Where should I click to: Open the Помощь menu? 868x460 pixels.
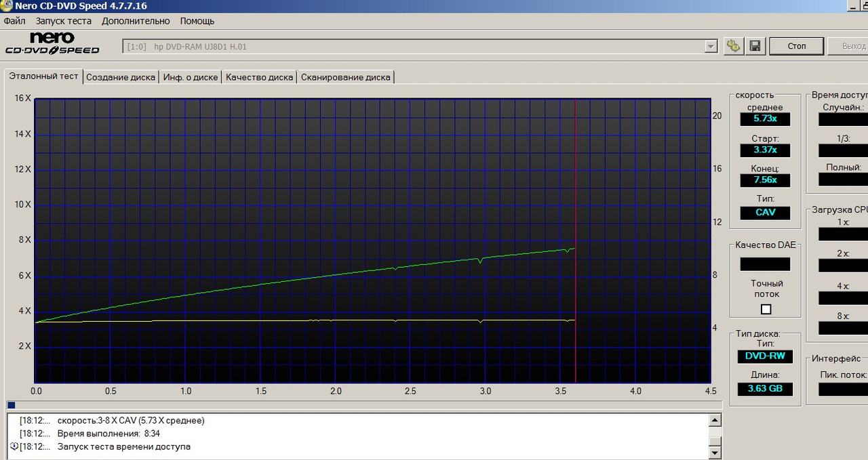[197, 21]
